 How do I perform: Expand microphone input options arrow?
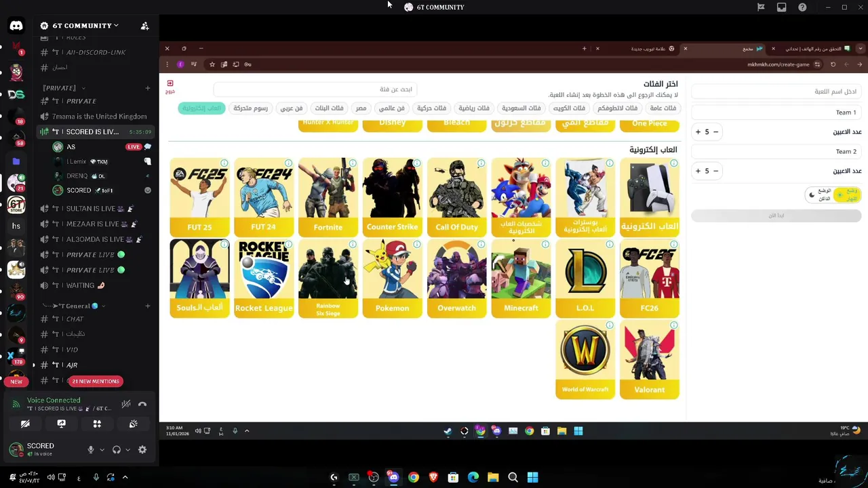point(102,449)
